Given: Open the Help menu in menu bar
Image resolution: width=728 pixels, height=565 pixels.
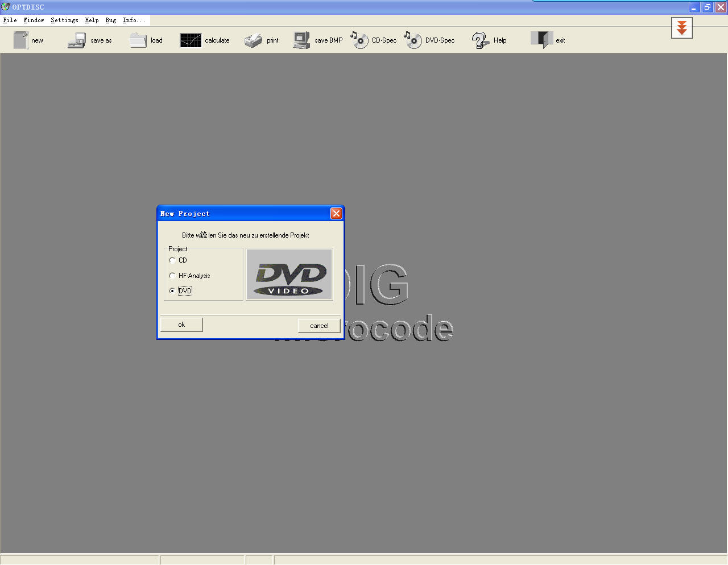Looking at the screenshot, I should pos(92,20).
